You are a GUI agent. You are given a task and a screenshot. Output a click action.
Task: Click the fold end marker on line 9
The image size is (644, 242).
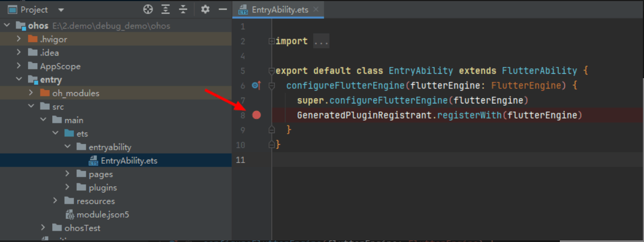tap(271, 129)
